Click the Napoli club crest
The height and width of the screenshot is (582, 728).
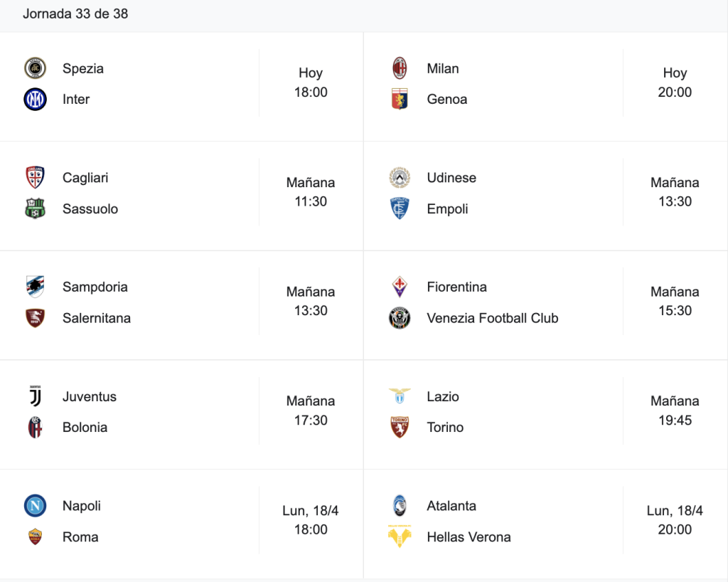coord(36,506)
